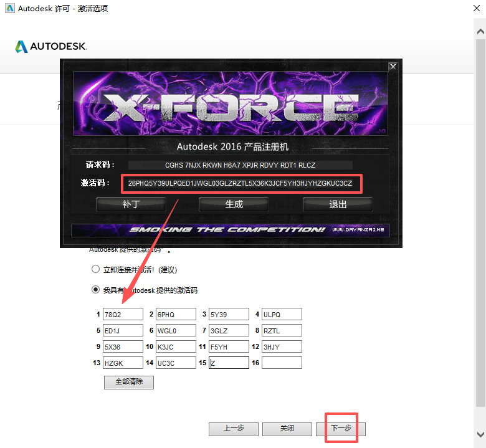Close the X-Force keygen window
This screenshot has height=448, width=486.
click(x=393, y=67)
